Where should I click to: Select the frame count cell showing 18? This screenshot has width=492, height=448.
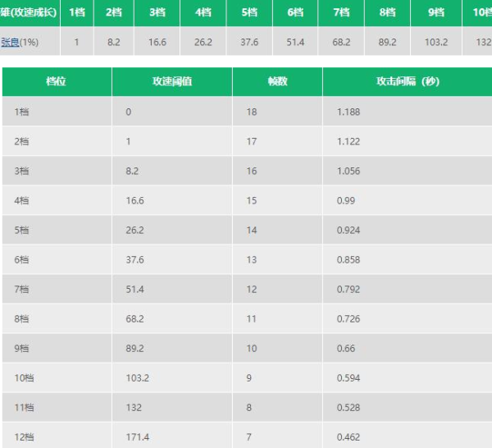coord(251,112)
